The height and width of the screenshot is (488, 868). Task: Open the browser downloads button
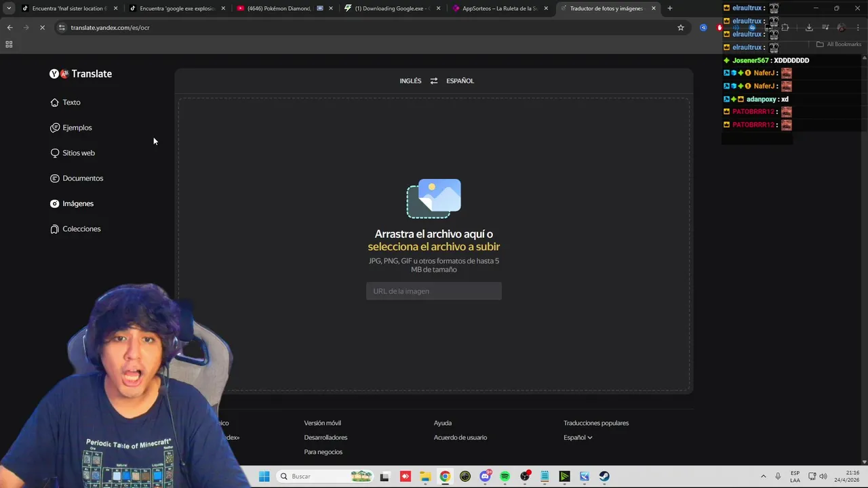(x=809, y=28)
